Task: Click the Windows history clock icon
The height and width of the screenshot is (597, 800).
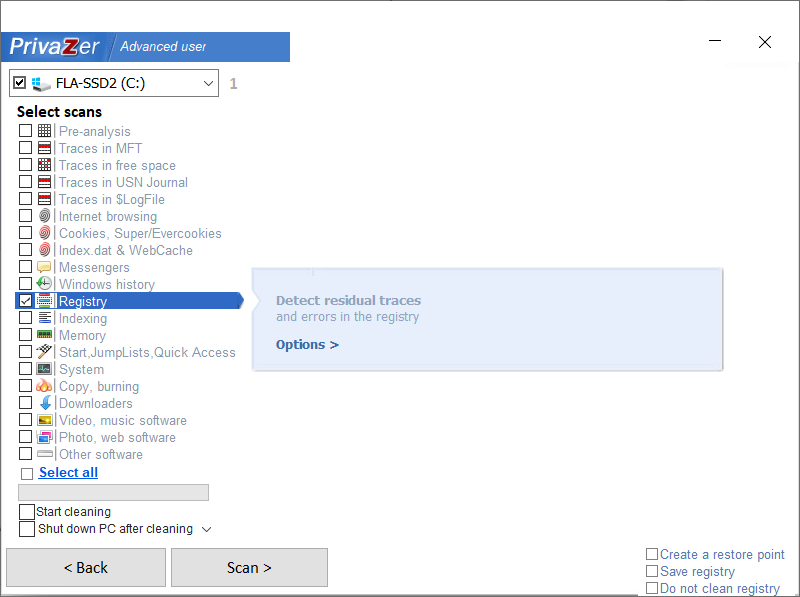Action: [x=44, y=283]
